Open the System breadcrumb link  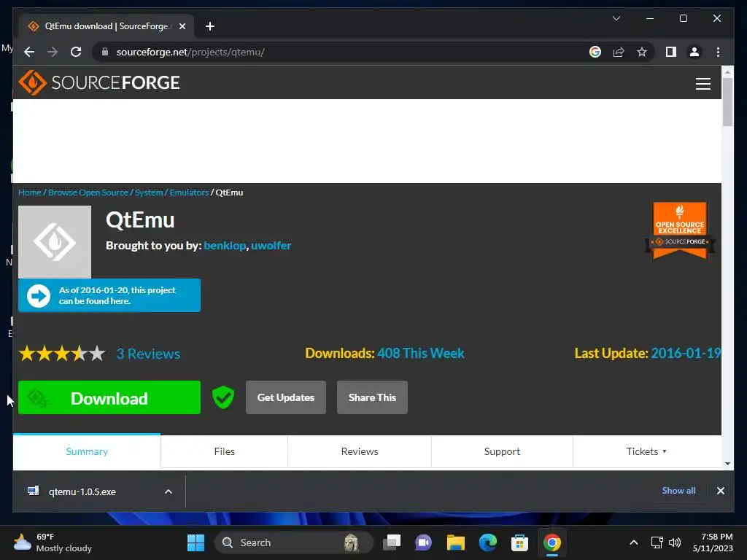coord(149,192)
